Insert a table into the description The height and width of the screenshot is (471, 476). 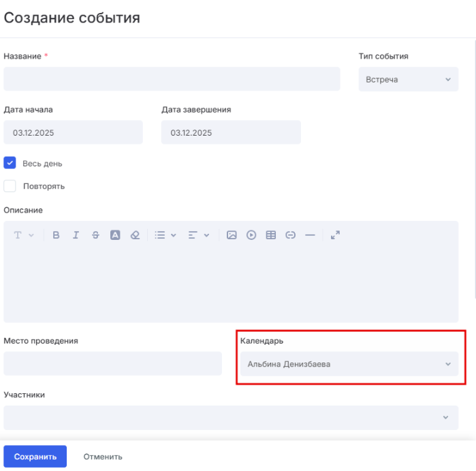click(271, 235)
